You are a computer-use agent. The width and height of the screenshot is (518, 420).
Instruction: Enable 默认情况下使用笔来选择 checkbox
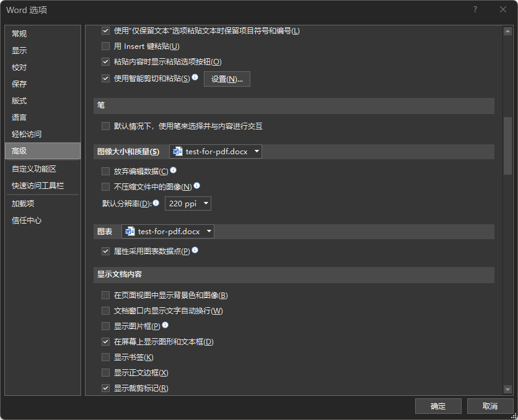105,126
